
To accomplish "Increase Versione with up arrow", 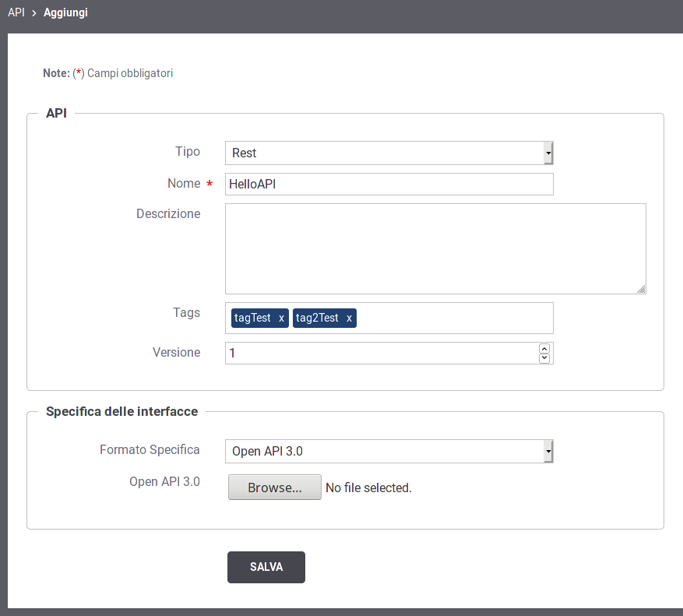I will (x=544, y=349).
